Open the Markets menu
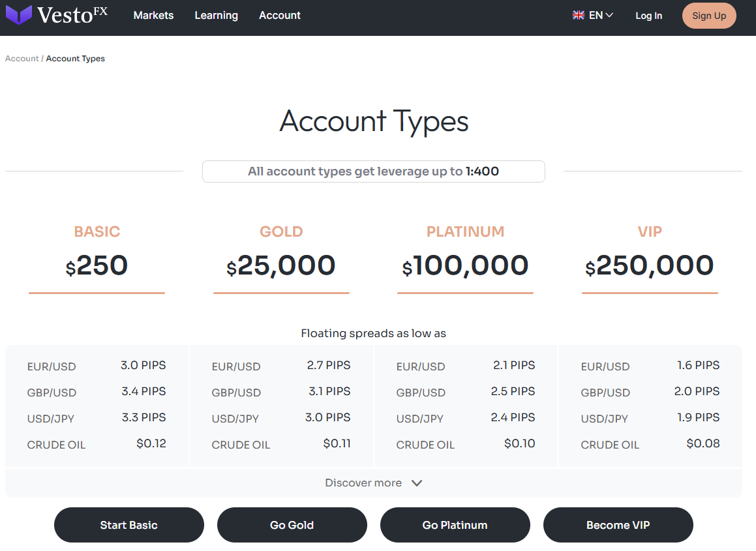 (x=153, y=16)
